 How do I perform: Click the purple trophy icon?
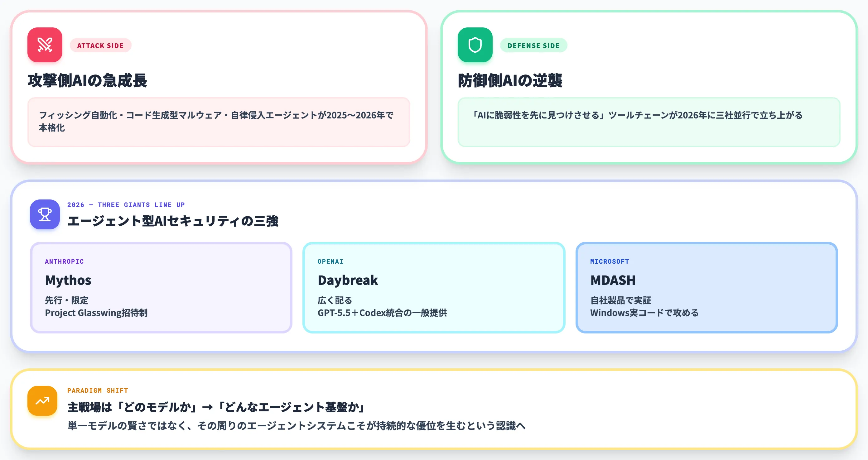pyautogui.click(x=45, y=214)
